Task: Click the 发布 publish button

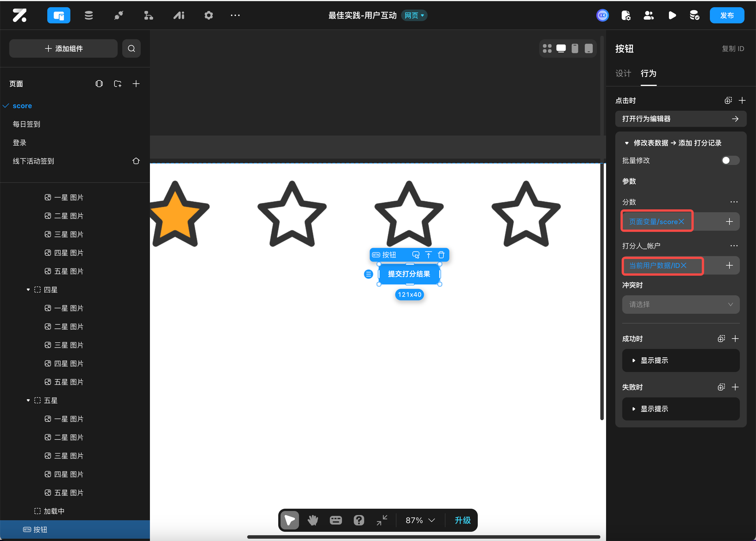Action: click(727, 15)
